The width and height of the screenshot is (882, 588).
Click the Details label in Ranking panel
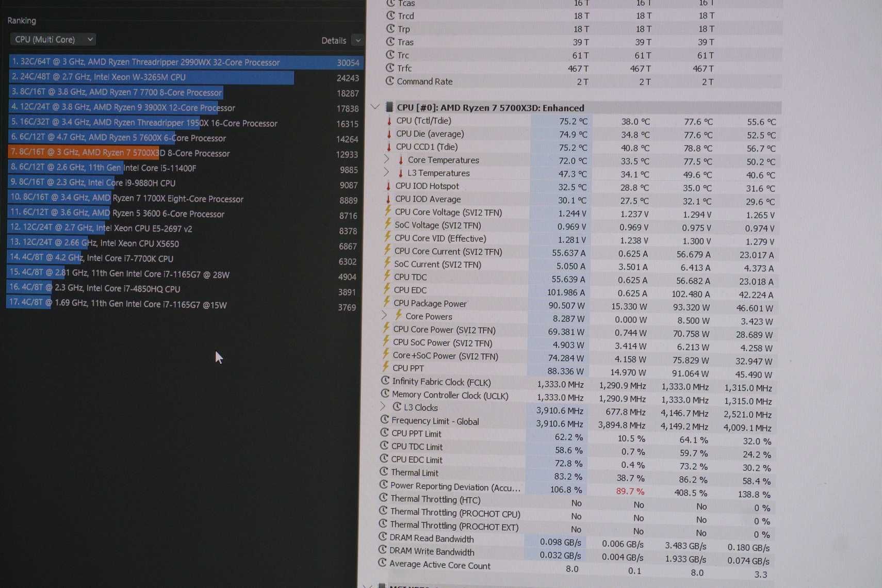point(334,40)
